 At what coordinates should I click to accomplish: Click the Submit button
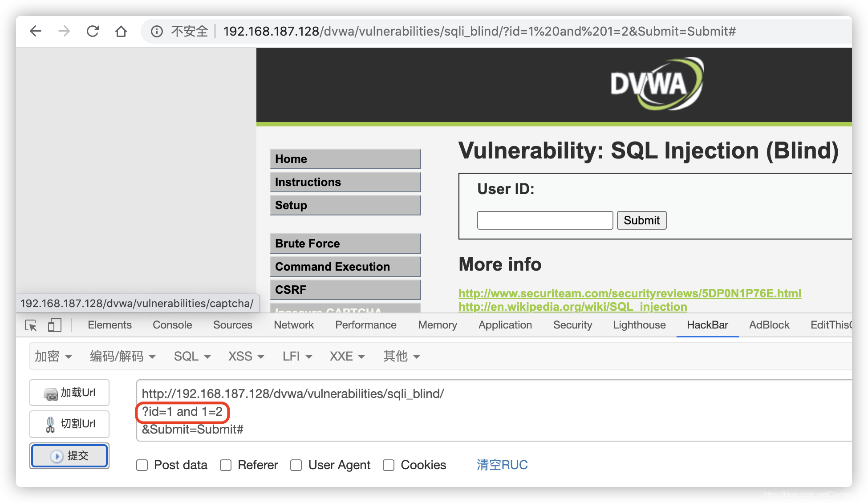point(641,220)
